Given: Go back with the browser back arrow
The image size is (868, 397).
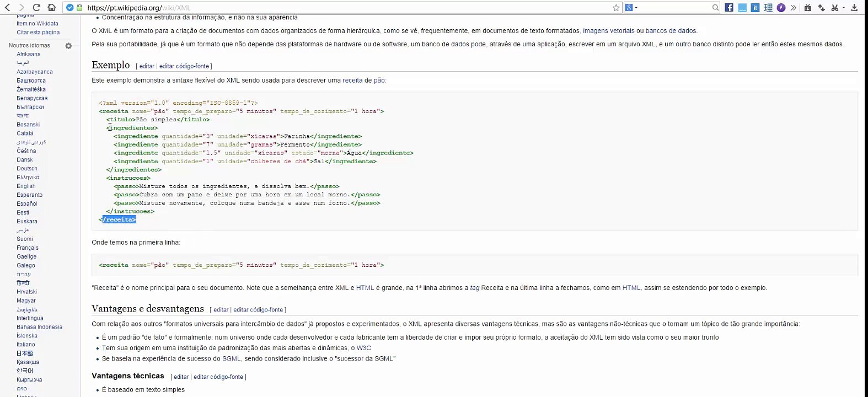Looking at the screenshot, I should point(7,8).
